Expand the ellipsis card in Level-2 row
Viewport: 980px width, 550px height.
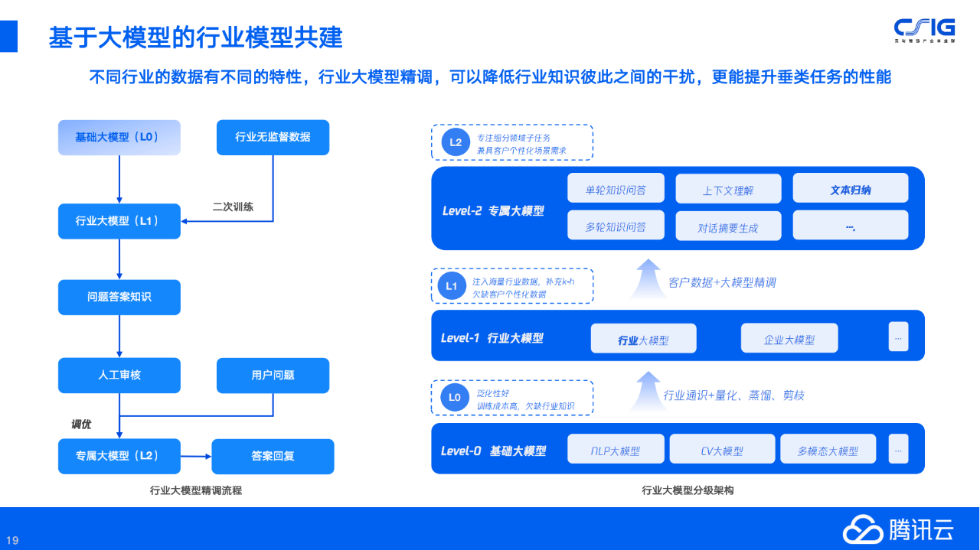click(850, 226)
